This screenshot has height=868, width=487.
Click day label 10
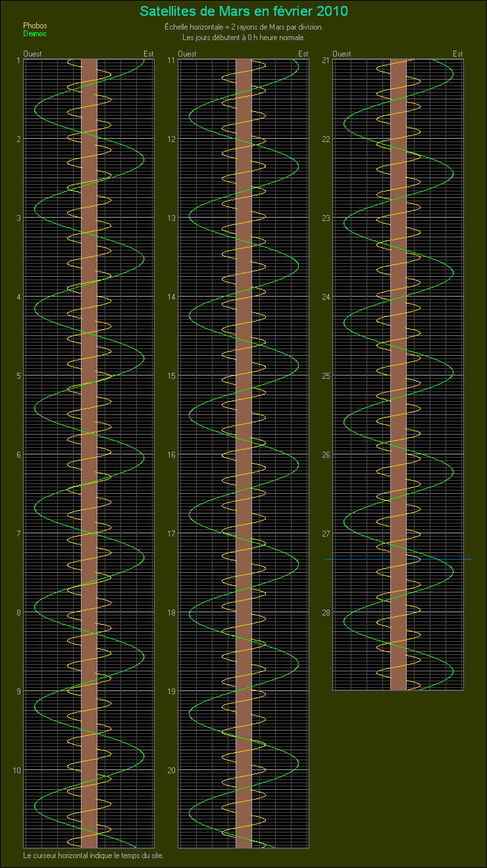pyautogui.click(x=16, y=771)
